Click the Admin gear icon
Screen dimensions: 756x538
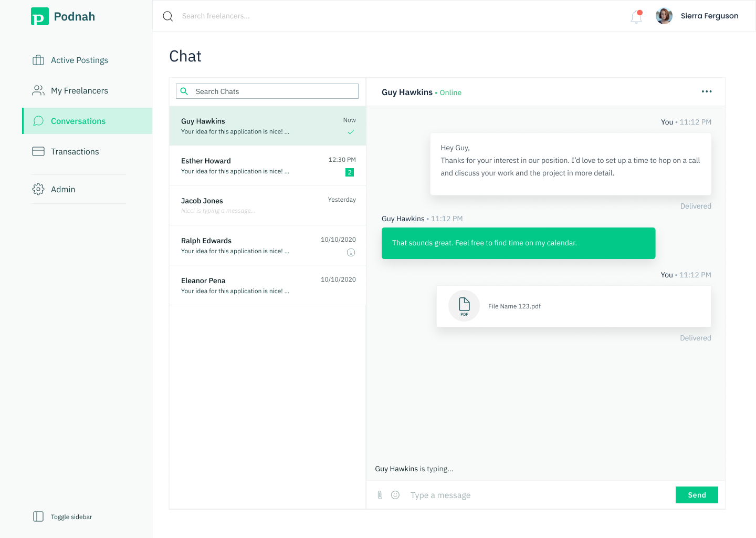pos(38,189)
